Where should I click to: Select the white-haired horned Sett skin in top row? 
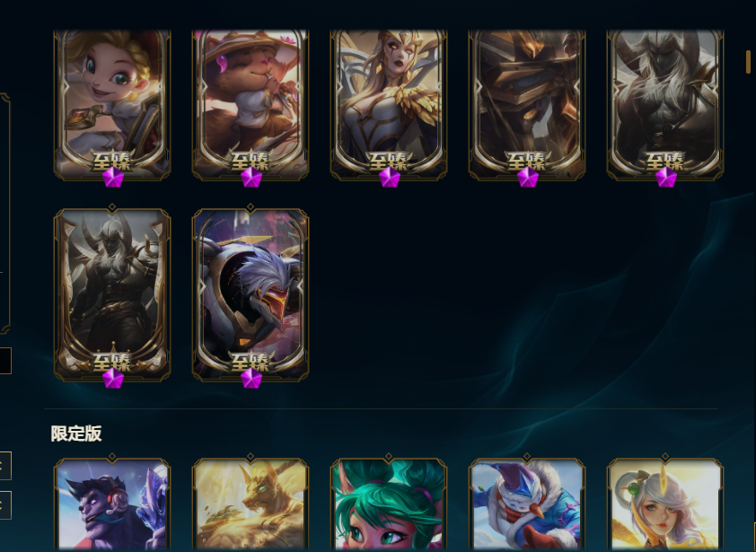click(665, 104)
